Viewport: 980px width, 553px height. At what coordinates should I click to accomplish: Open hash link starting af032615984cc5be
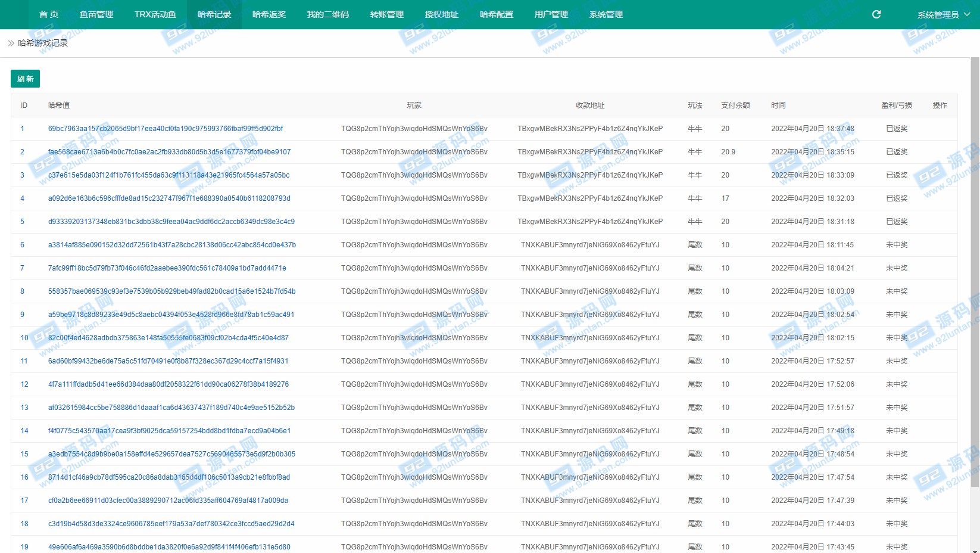click(x=171, y=408)
